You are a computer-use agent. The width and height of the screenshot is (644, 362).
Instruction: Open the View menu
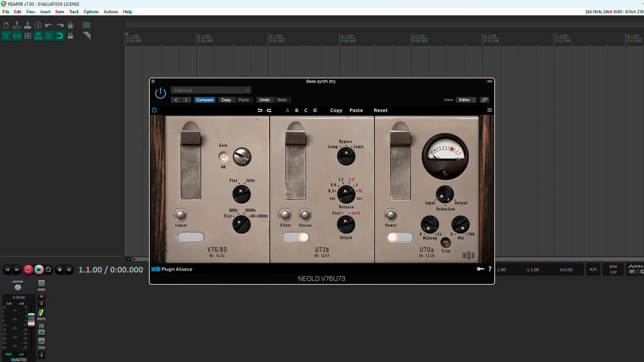(31, 12)
